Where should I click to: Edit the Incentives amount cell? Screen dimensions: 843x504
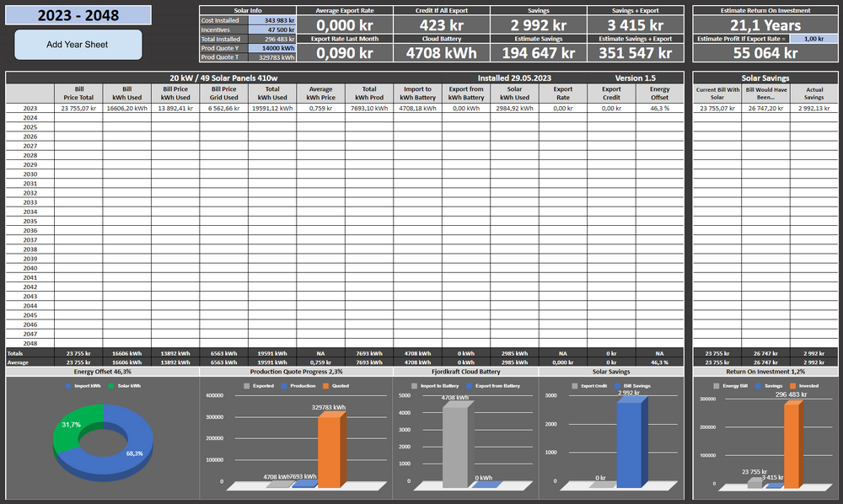pyautogui.click(x=272, y=29)
